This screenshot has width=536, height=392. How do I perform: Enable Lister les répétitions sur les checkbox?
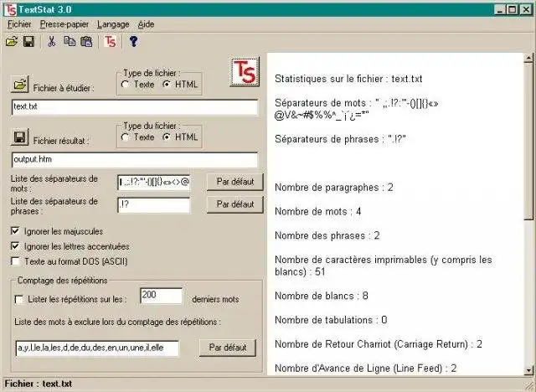pyautogui.click(x=19, y=299)
